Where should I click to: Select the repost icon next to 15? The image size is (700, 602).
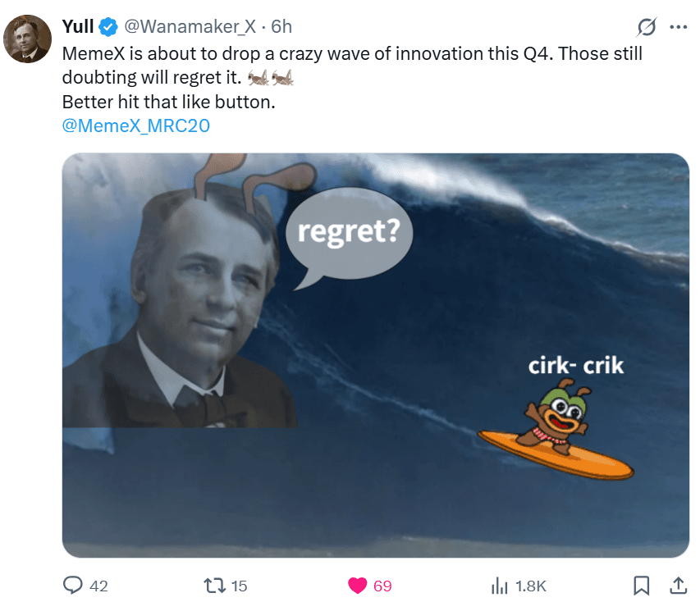point(215,586)
